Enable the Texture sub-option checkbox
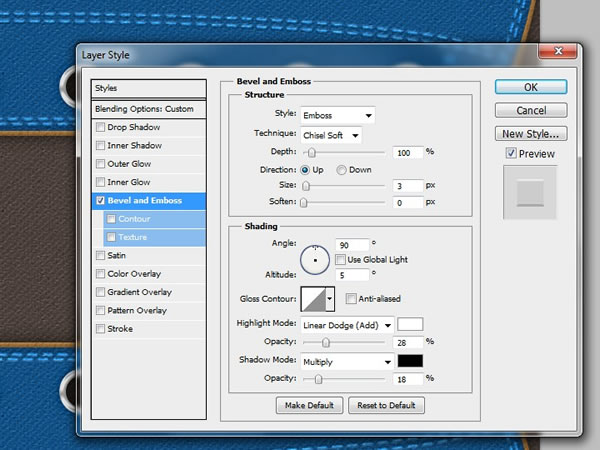Screen dimensions: 600x450 pyautogui.click(x=111, y=237)
